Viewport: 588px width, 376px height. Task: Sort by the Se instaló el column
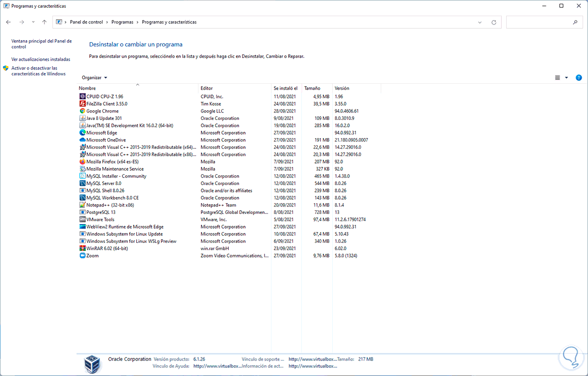pos(287,88)
